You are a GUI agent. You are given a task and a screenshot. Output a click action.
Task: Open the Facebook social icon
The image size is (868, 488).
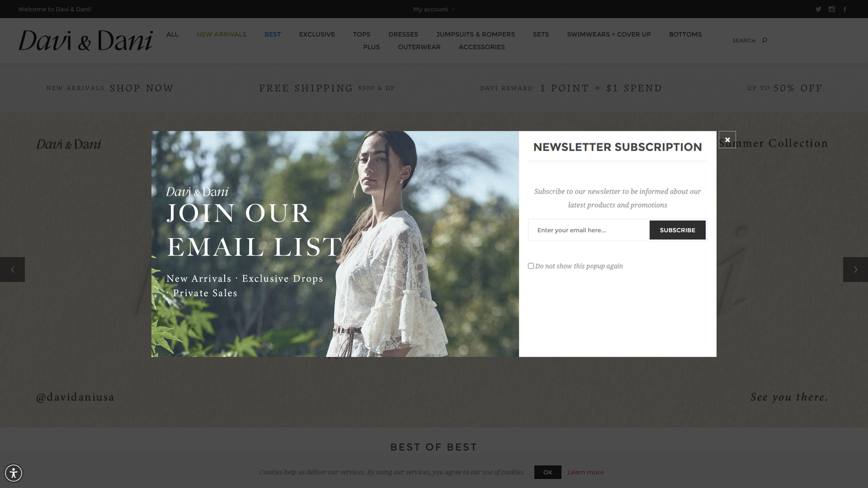(x=845, y=9)
